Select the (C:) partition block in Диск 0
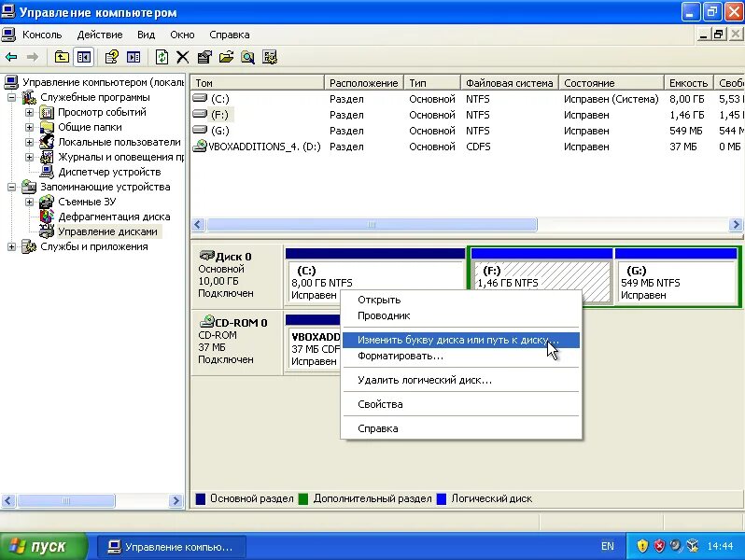The image size is (745, 560). point(375,277)
